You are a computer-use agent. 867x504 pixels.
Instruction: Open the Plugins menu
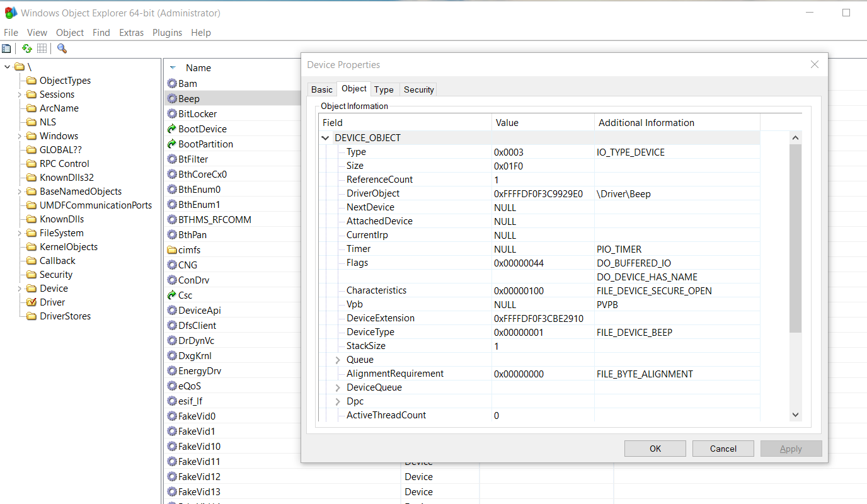[167, 33]
